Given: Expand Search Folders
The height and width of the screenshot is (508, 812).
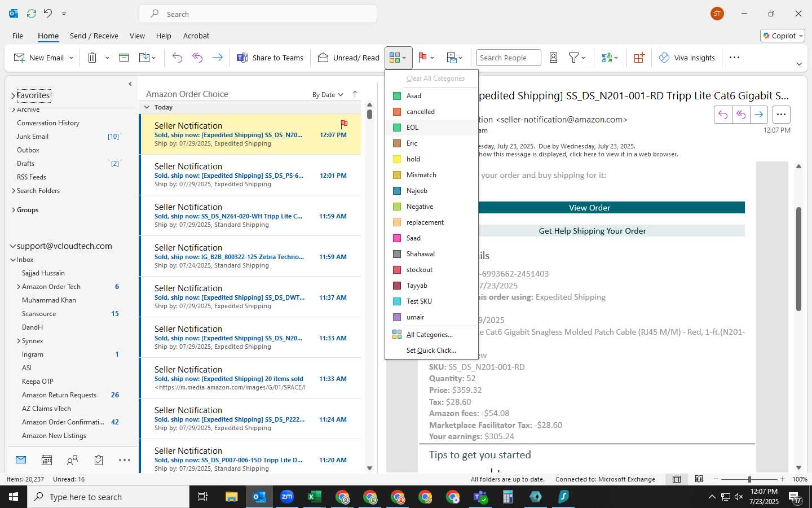Looking at the screenshot, I should pyautogui.click(x=13, y=191).
